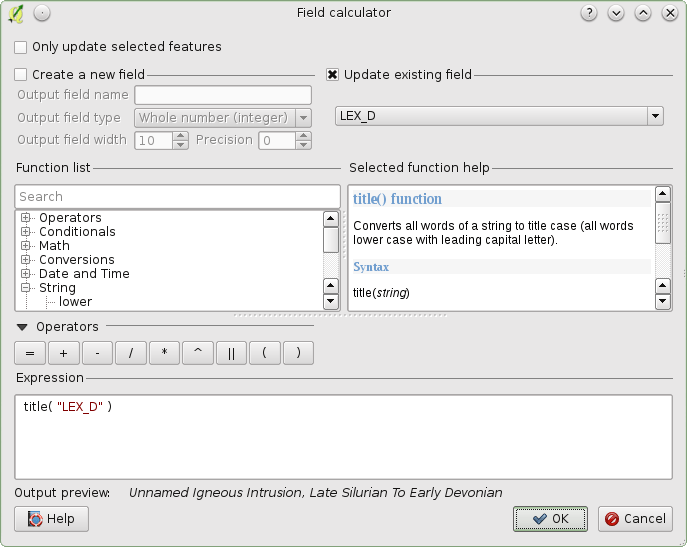Uncheck Update existing field checkbox
687x547 pixels.
[x=332, y=75]
